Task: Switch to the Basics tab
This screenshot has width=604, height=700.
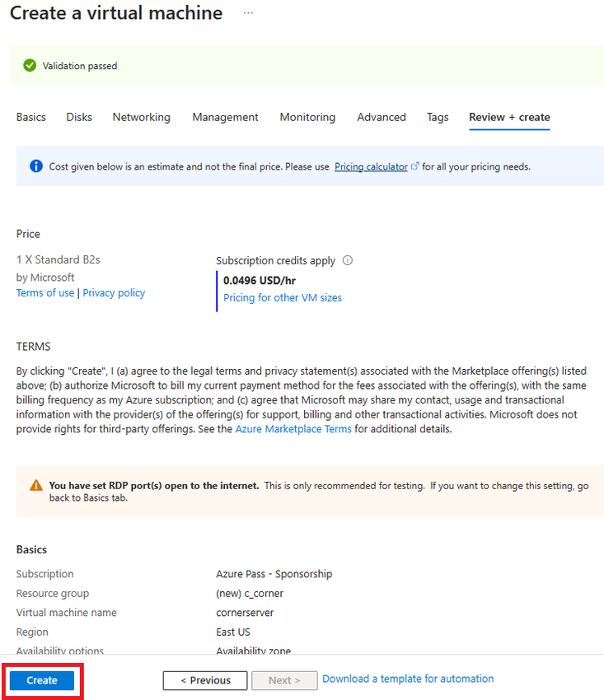Action: 31,118
